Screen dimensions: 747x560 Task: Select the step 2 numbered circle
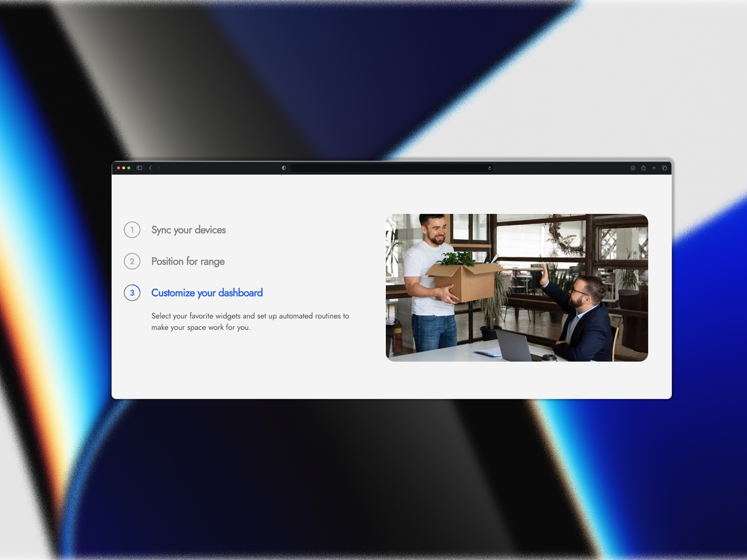click(x=132, y=261)
